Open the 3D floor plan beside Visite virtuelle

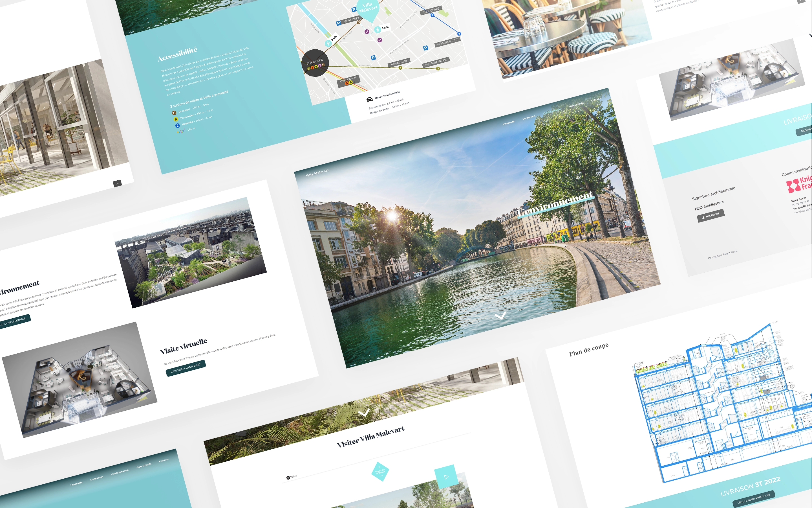pyautogui.click(x=80, y=380)
